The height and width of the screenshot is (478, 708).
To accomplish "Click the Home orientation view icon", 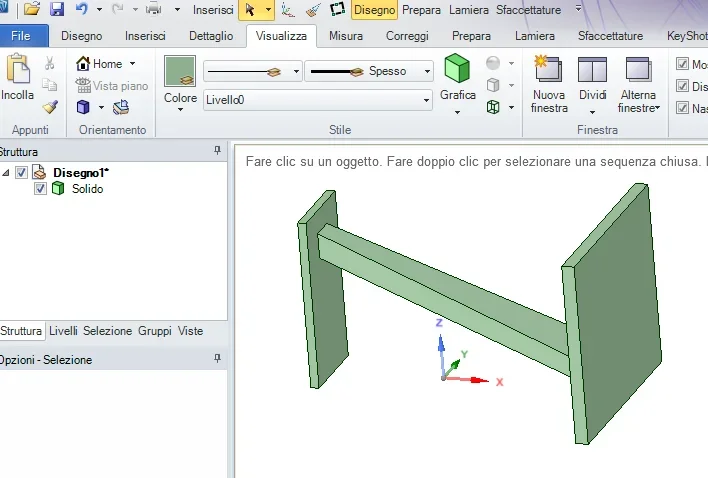I will click(x=84, y=64).
